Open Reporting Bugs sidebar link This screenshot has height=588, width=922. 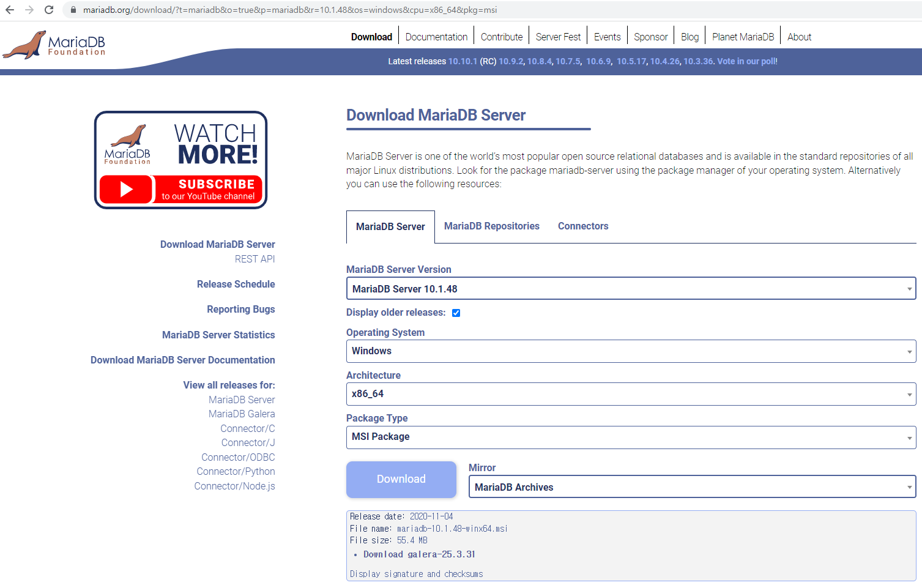tap(241, 309)
